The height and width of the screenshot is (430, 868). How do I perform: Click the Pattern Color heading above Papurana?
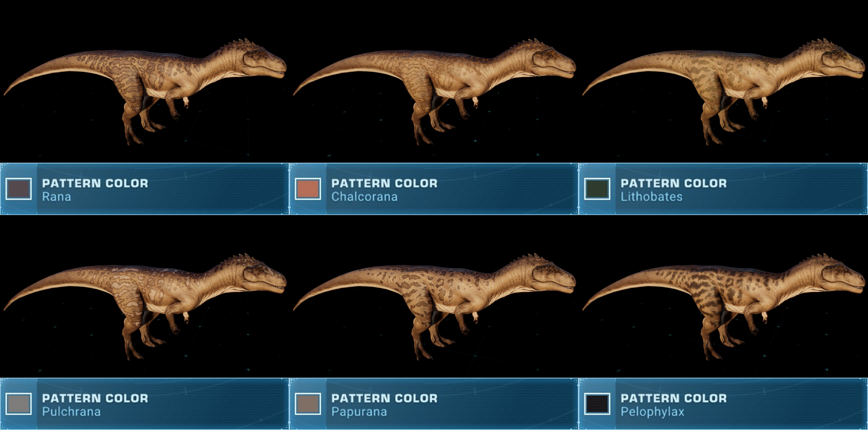tap(384, 398)
